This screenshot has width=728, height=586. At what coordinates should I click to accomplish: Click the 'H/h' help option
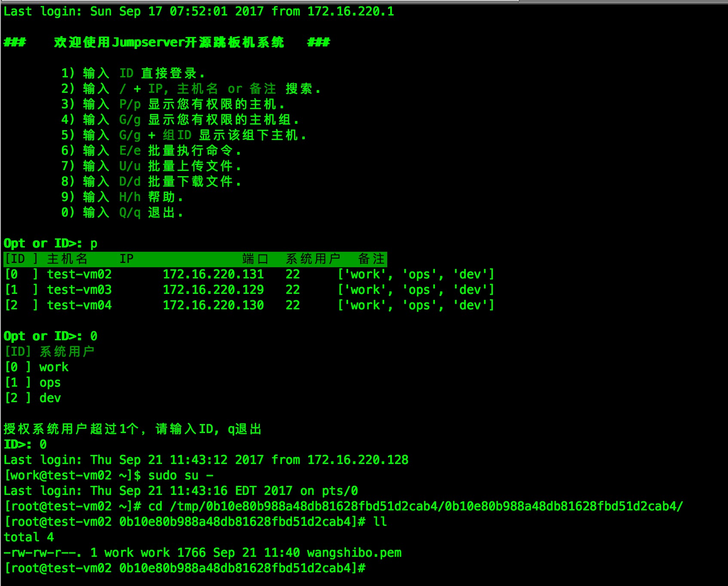point(130,197)
